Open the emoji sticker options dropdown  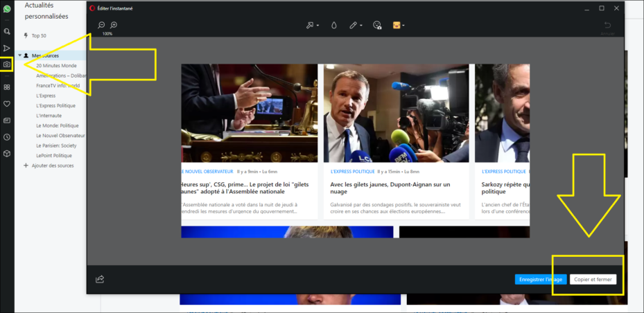tap(403, 26)
